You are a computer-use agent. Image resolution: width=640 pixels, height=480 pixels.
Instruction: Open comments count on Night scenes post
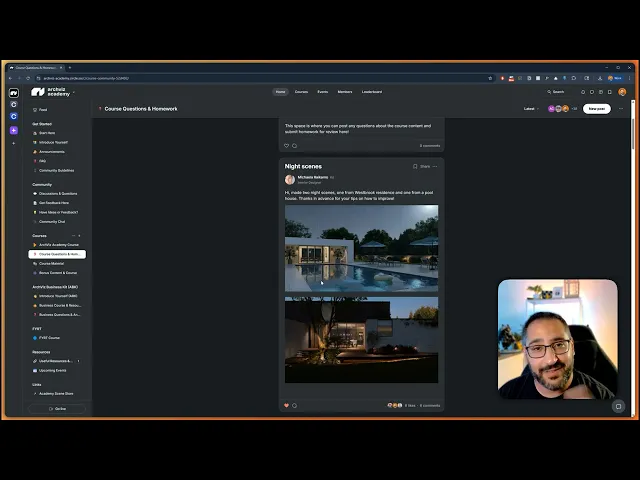click(x=430, y=405)
